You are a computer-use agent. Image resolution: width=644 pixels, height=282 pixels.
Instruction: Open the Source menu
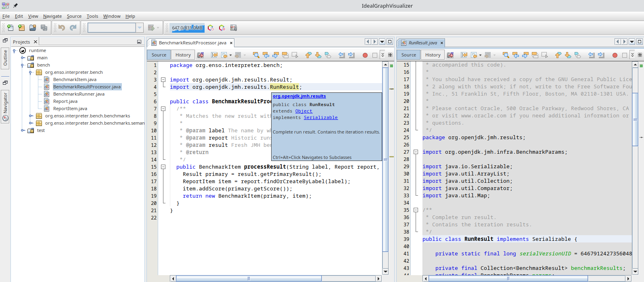pyautogui.click(x=74, y=16)
